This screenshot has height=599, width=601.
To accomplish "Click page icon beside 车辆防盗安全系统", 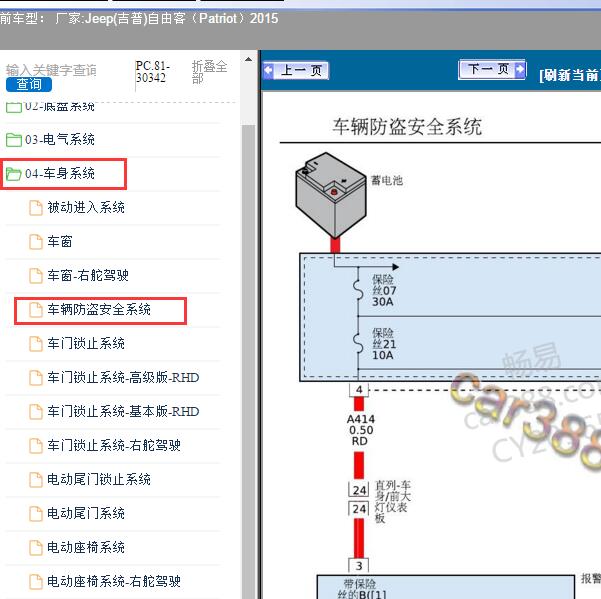I will 36,310.
